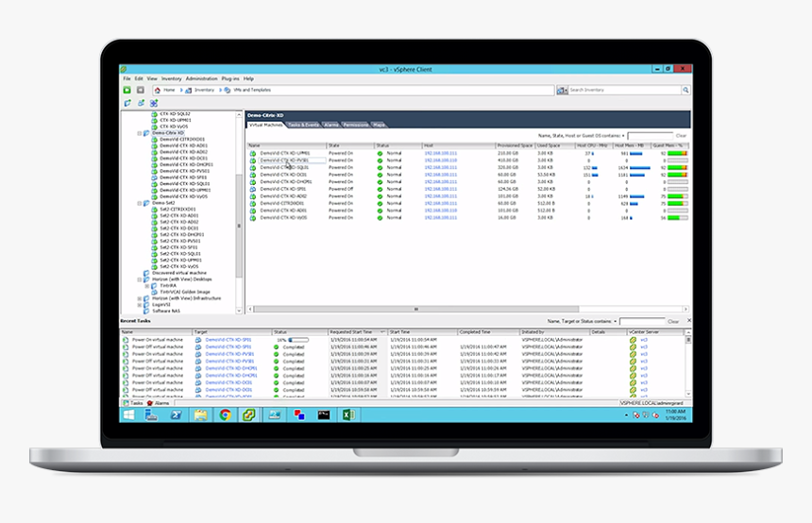This screenshot has width=812, height=523.
Task: Click the powered-off DemoVid-CTX-XD-SF01 VM icon in tree
Action: (154, 177)
